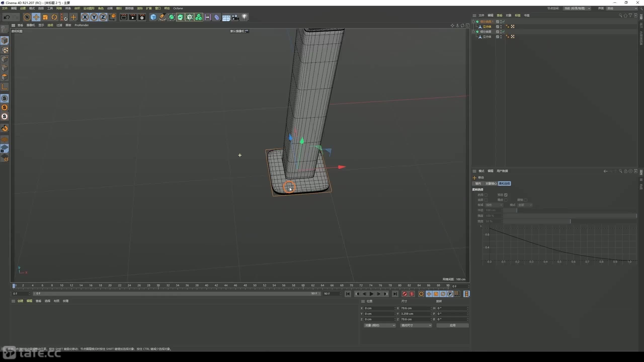The height and width of the screenshot is (362, 644).
Task: Add a Cube primitive object
Action: point(153,17)
